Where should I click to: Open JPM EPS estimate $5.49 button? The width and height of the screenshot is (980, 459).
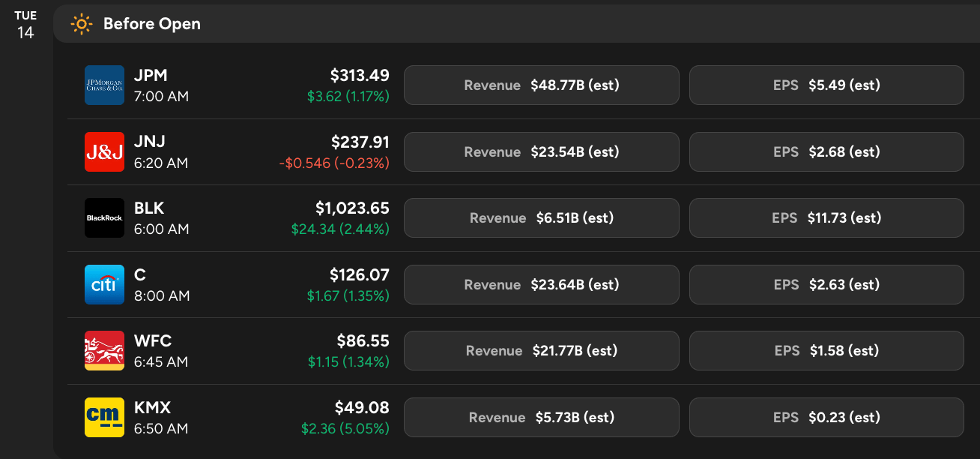826,85
